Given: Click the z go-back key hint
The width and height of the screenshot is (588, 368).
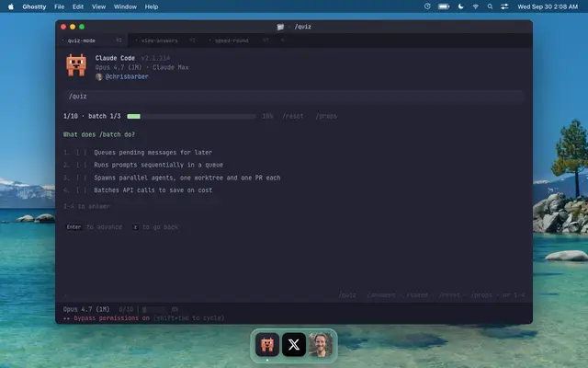Looking at the screenshot, I should (135, 227).
